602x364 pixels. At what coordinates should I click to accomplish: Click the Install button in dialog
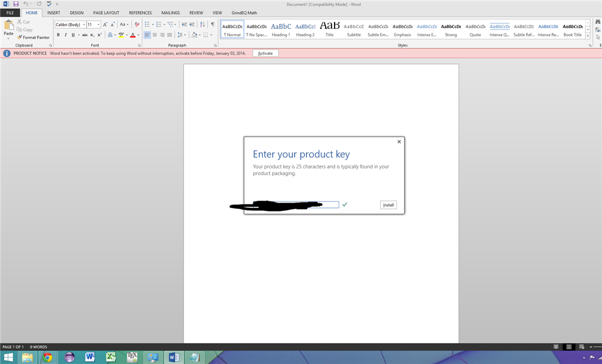pyautogui.click(x=388, y=205)
